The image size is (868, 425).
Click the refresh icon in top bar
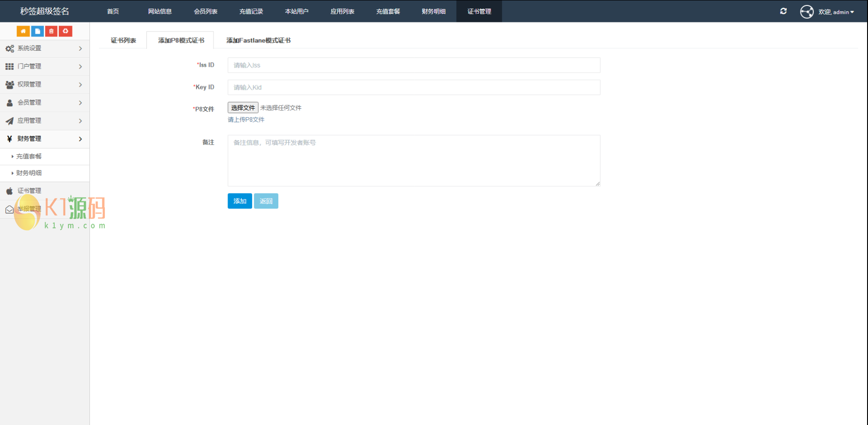tap(783, 11)
